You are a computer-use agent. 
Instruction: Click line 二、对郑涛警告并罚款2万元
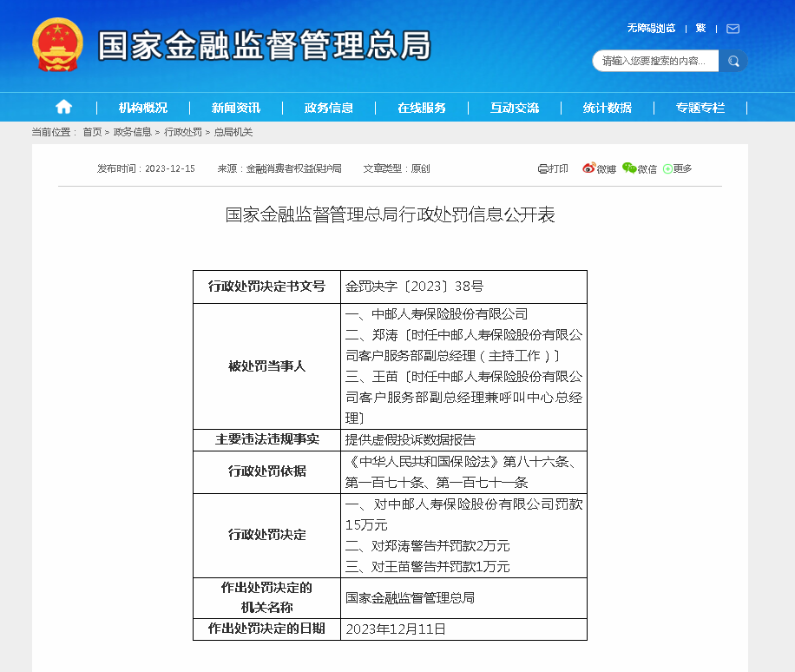tap(427, 546)
